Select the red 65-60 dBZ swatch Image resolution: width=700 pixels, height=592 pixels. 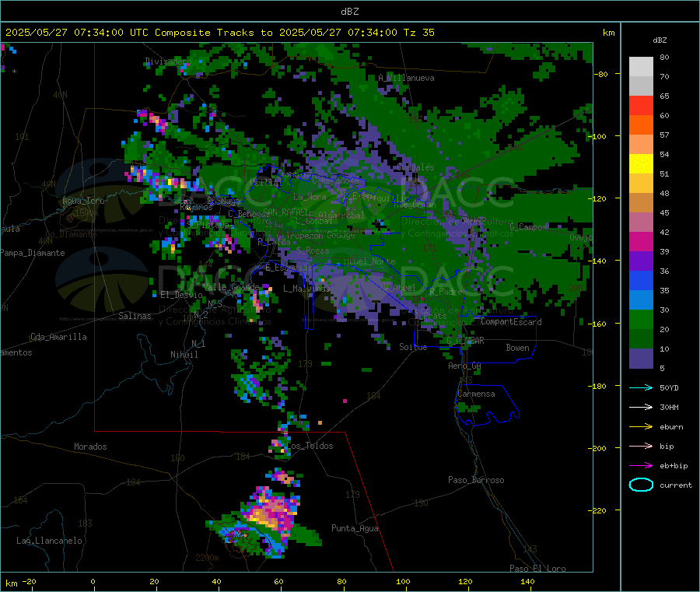coord(641,106)
